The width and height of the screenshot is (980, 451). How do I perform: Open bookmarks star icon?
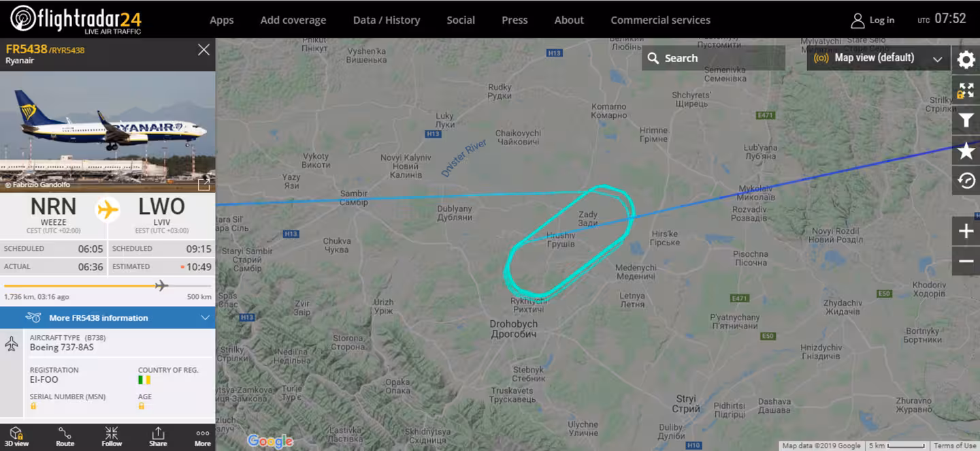tap(966, 151)
